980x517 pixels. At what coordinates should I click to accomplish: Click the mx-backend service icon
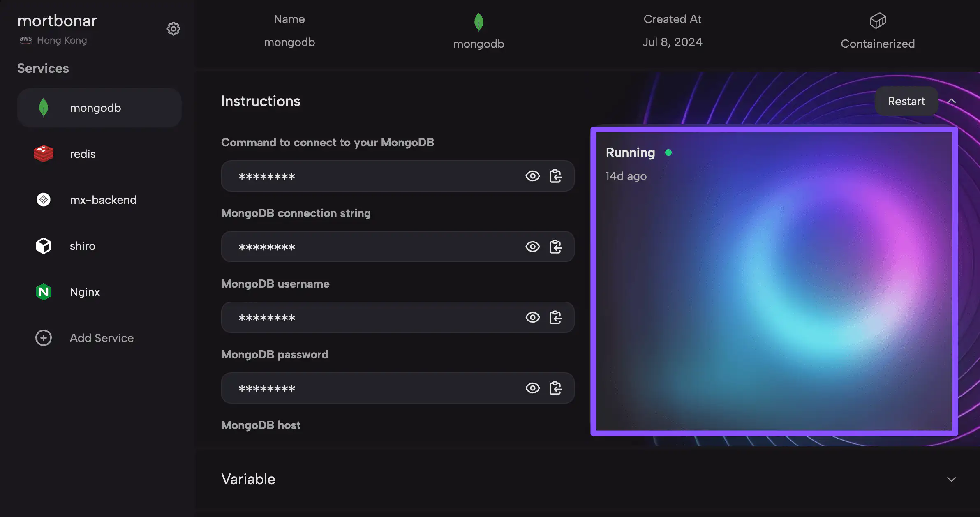[44, 199]
